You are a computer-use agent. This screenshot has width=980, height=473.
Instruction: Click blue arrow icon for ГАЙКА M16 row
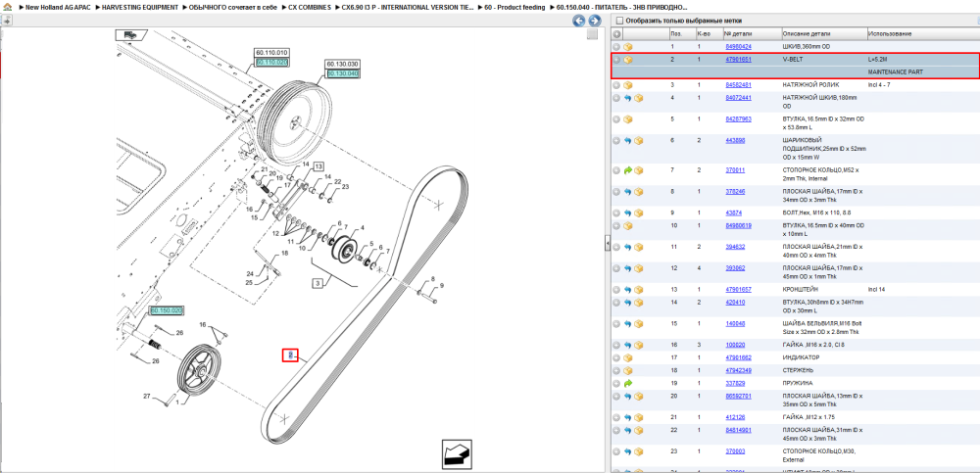(628, 345)
